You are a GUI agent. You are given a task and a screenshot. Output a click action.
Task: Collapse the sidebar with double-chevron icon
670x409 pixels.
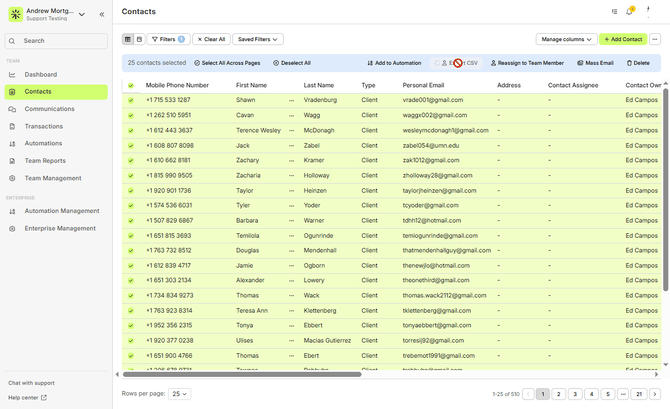(101, 14)
